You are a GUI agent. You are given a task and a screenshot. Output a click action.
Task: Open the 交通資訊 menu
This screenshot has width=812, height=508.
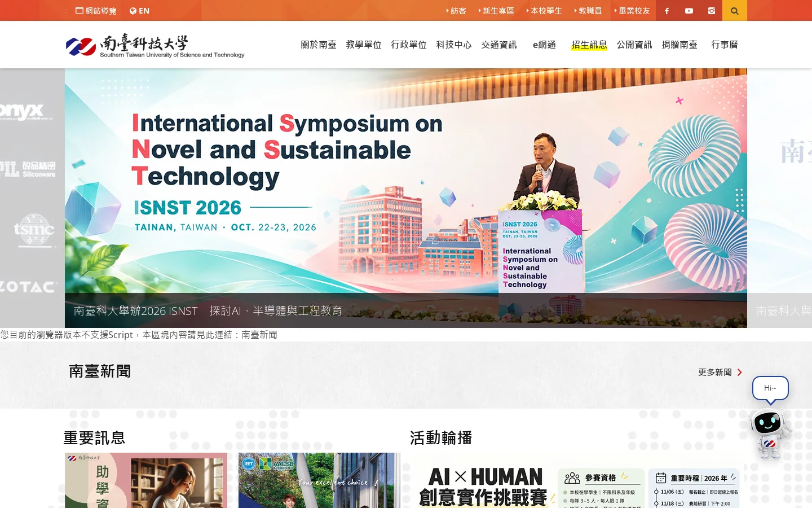coord(499,45)
